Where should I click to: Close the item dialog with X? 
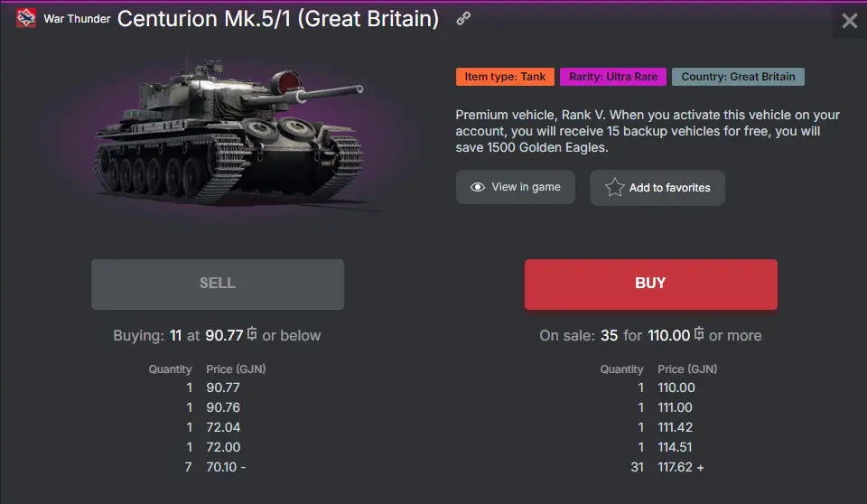(849, 21)
